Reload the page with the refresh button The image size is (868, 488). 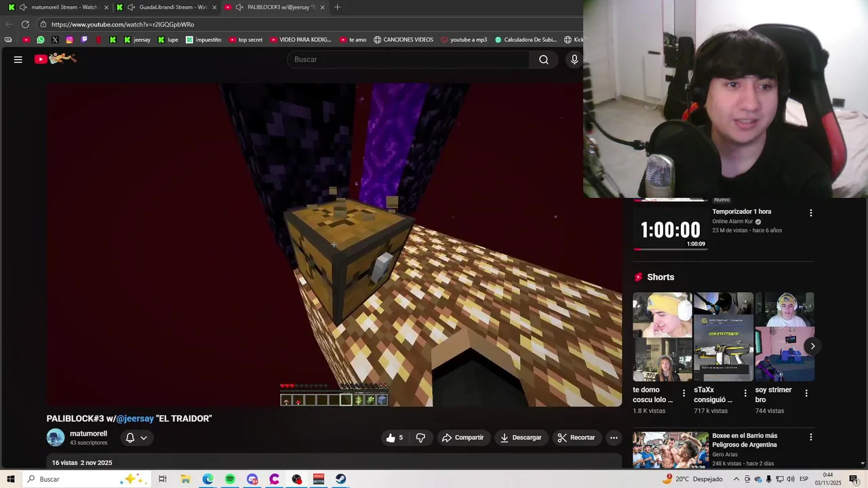coord(25,24)
